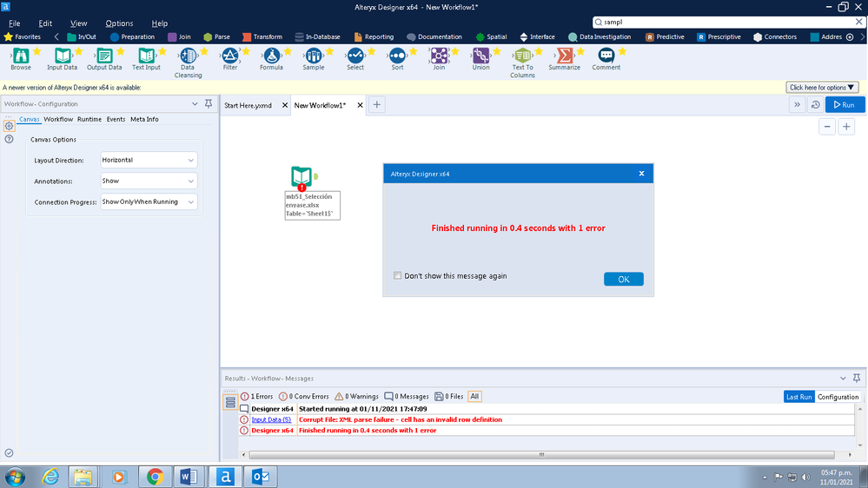Pin the Workflow Configuration panel
The image size is (868, 488).
209,103
